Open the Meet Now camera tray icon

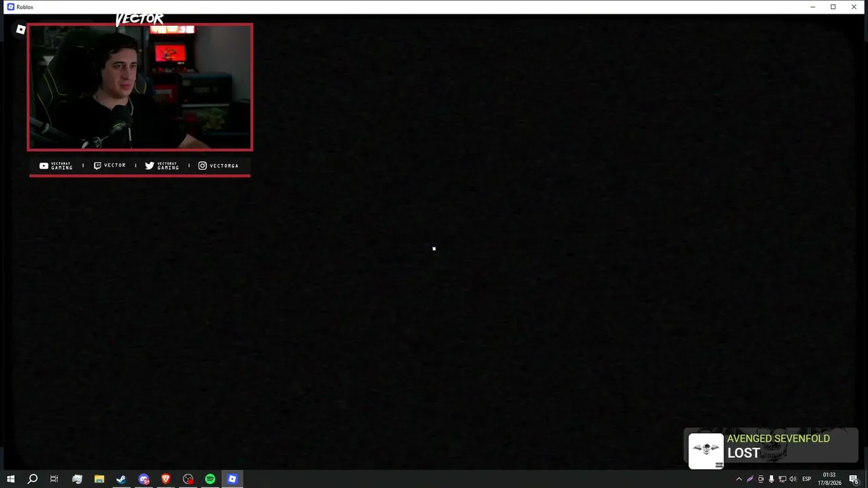[761, 479]
